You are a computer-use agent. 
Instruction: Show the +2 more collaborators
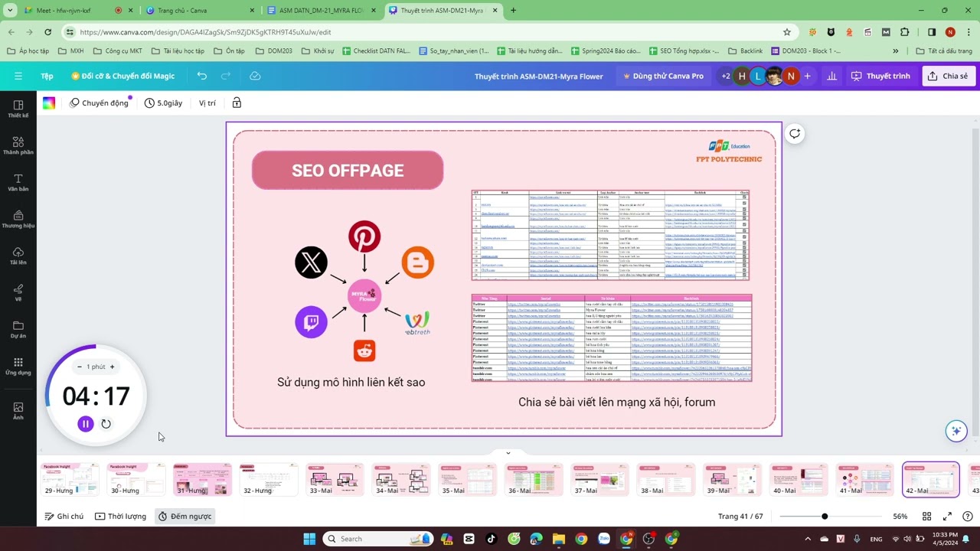[726, 76]
